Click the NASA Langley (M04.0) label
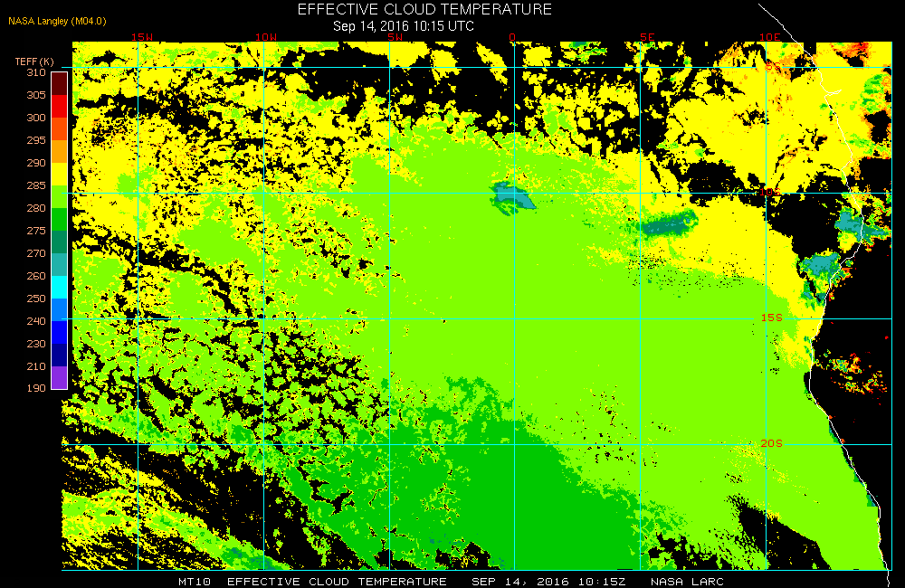Image resolution: width=905 pixels, height=588 pixels. click(57, 21)
